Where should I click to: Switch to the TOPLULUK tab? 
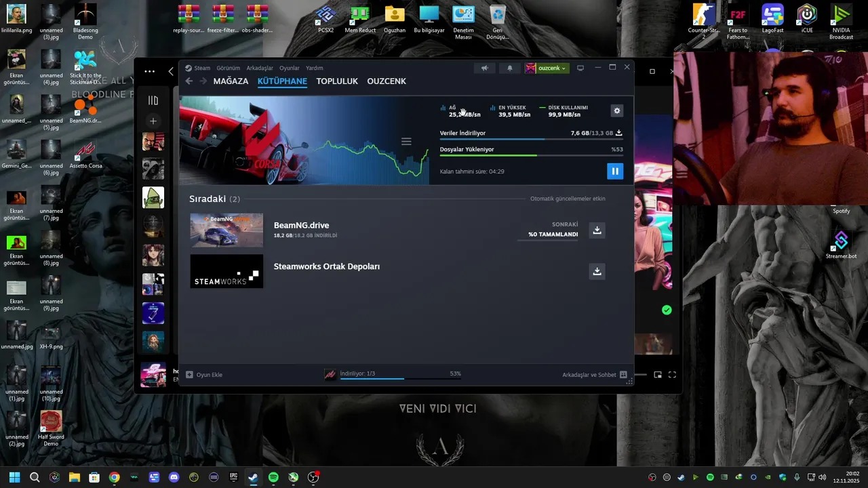point(337,81)
